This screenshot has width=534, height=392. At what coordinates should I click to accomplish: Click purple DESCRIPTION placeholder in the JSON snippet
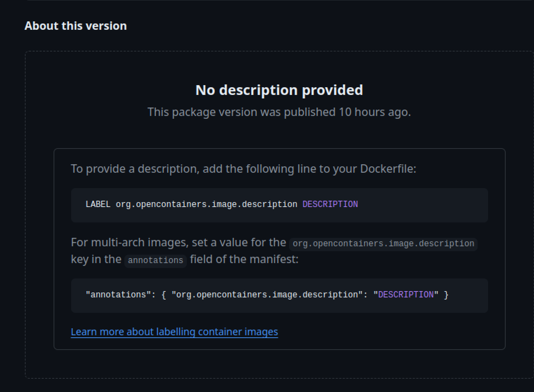(406, 295)
